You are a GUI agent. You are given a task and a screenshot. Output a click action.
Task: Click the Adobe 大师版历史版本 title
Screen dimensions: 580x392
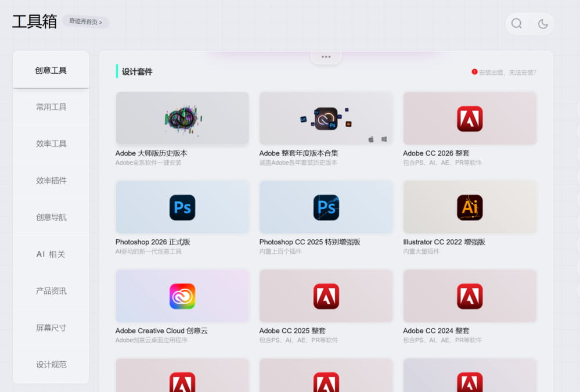[x=152, y=153]
